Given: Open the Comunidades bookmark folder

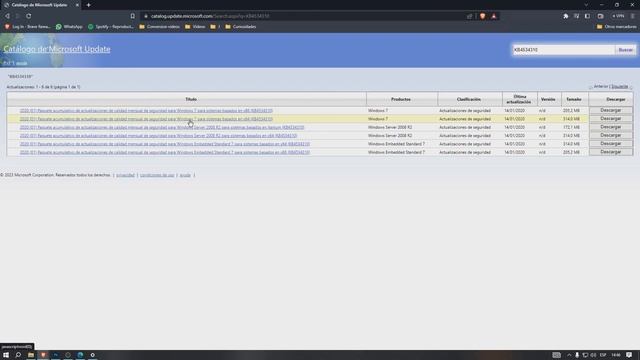Looking at the screenshot, I should [x=241, y=27].
